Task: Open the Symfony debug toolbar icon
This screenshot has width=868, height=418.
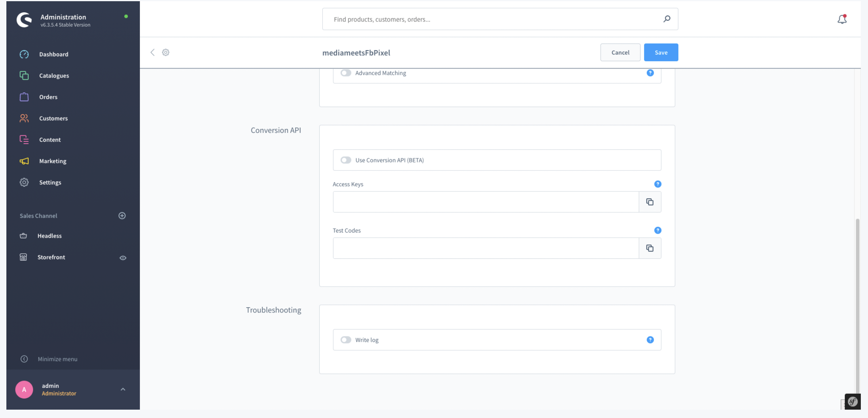Action: coord(852,401)
